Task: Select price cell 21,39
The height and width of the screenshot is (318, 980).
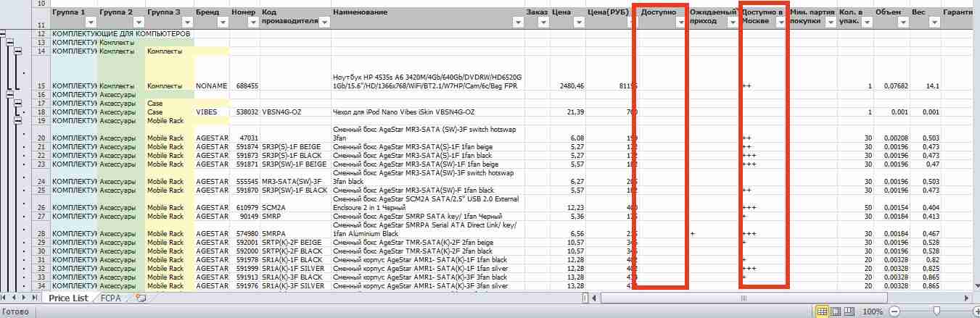Action: [568, 112]
